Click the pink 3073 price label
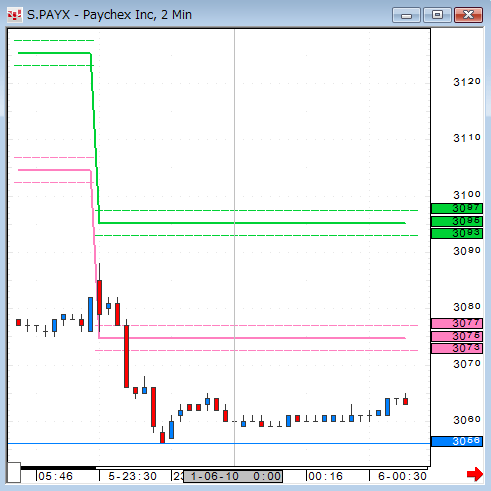Viewport: 491px width, 491px height. tap(457, 349)
